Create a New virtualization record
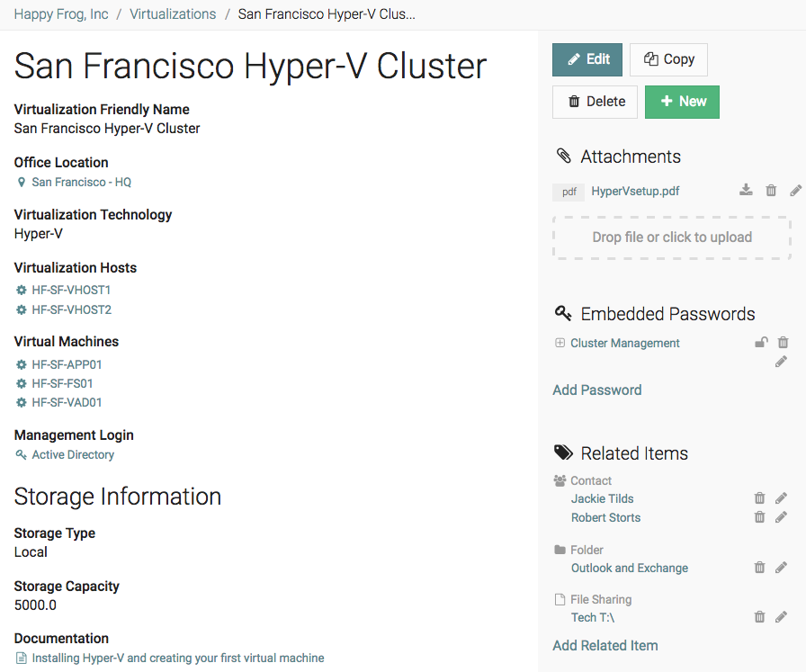 pyautogui.click(x=682, y=102)
